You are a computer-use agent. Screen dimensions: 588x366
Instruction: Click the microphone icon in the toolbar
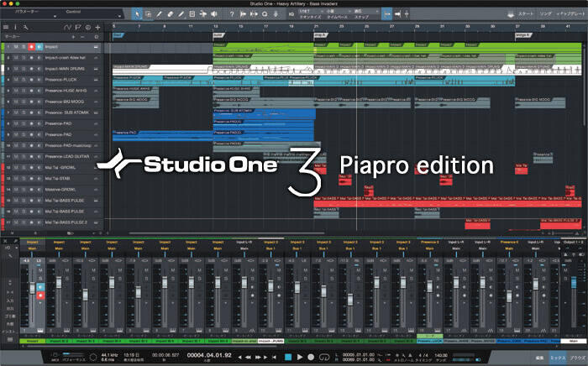coord(276,14)
